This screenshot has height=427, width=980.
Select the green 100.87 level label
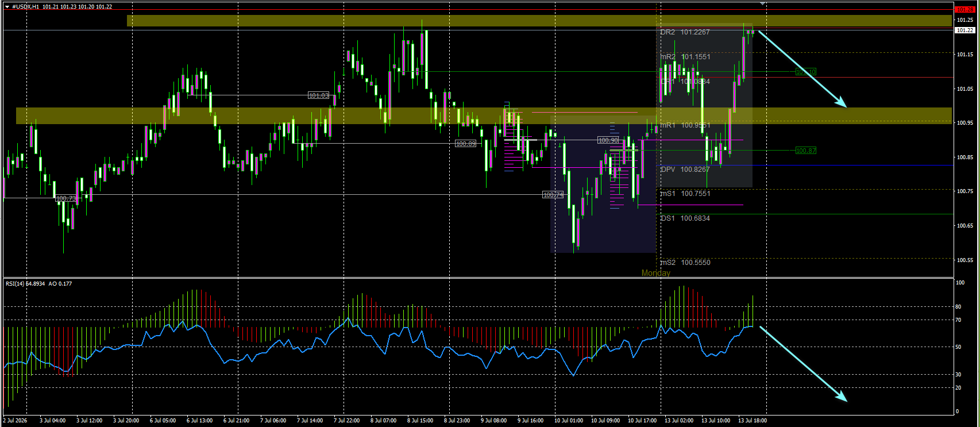(x=805, y=151)
